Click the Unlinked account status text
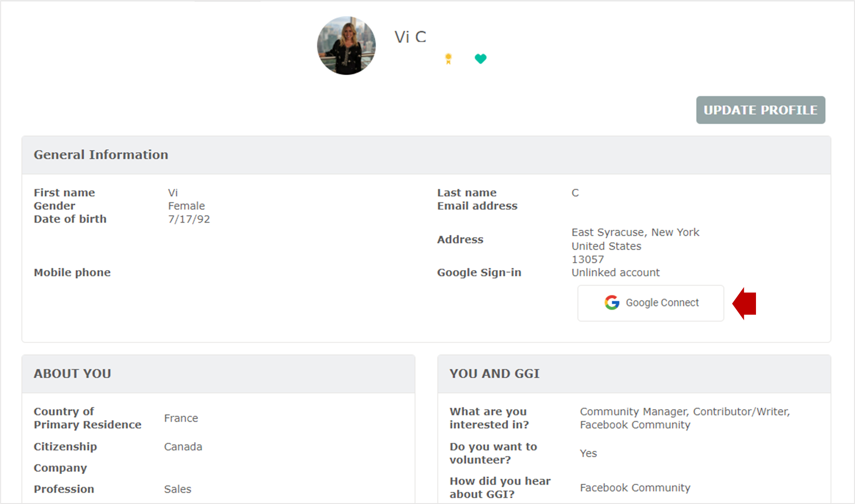 pyautogui.click(x=615, y=272)
